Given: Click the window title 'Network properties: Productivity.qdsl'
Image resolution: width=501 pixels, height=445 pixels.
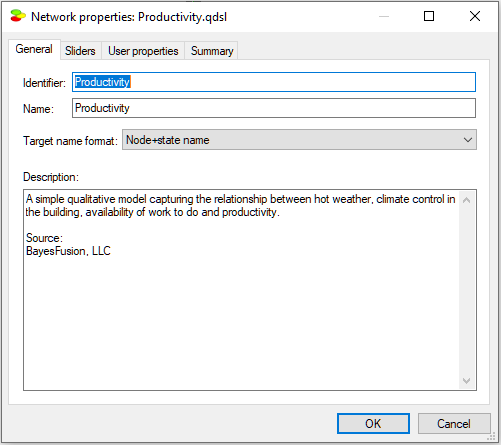Looking at the screenshot, I should click(x=129, y=17).
